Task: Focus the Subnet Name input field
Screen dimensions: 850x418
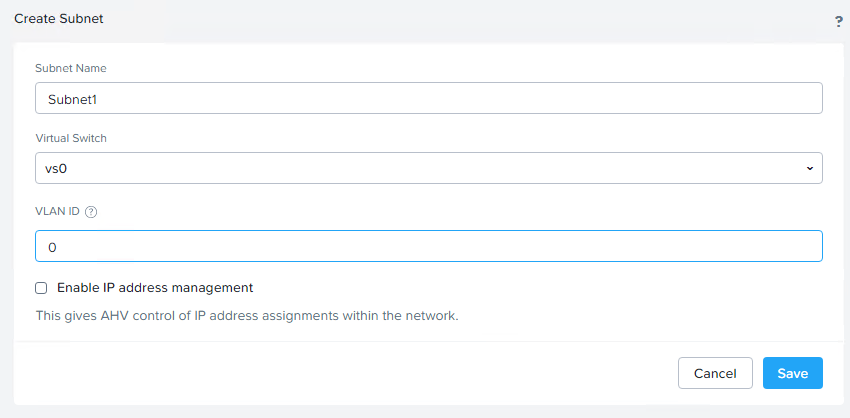Action: point(428,98)
